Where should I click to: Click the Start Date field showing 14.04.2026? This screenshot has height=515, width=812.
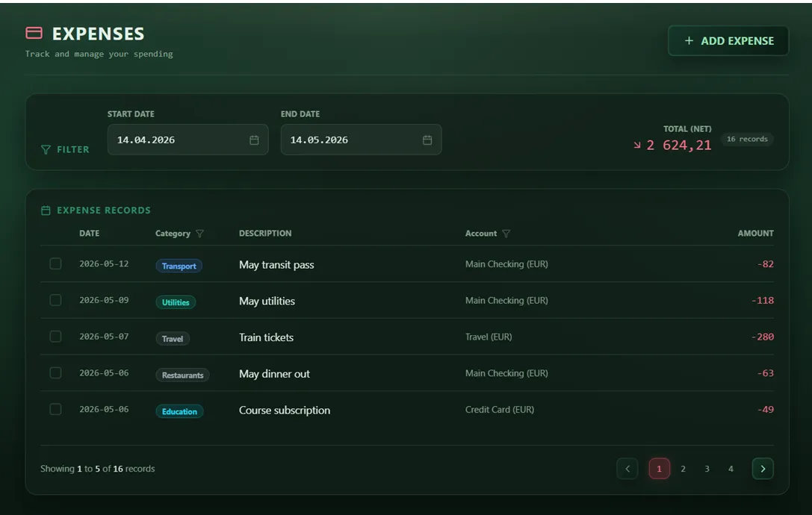(x=188, y=140)
